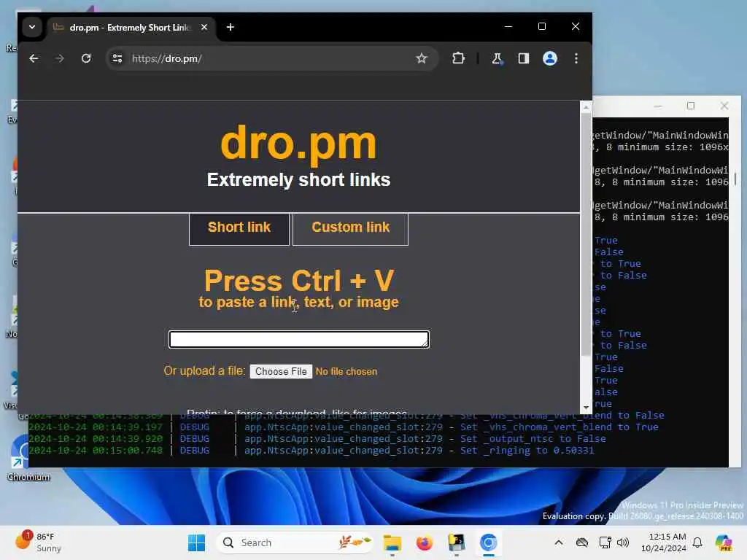This screenshot has height=560, width=747.
Task: Open Firefox from the taskbar
Action: 424,542
